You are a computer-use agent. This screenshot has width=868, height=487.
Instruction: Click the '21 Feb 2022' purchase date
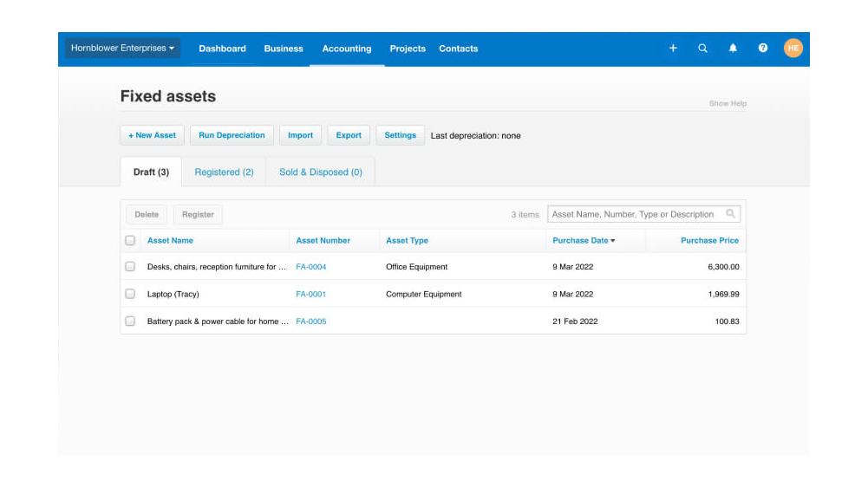point(575,321)
